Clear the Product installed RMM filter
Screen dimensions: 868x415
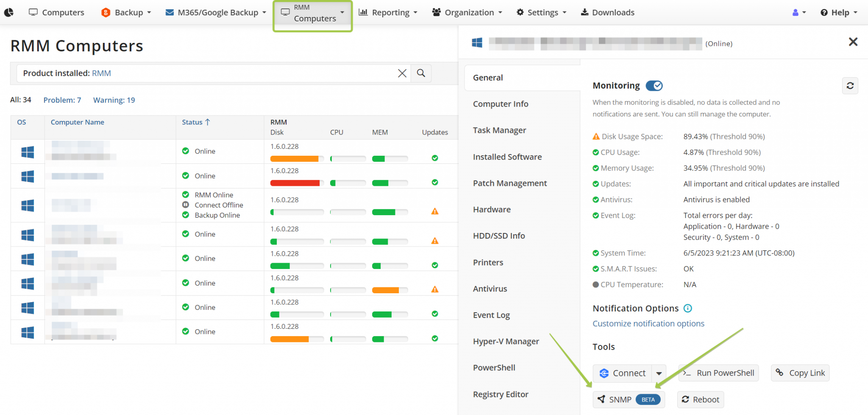click(402, 73)
